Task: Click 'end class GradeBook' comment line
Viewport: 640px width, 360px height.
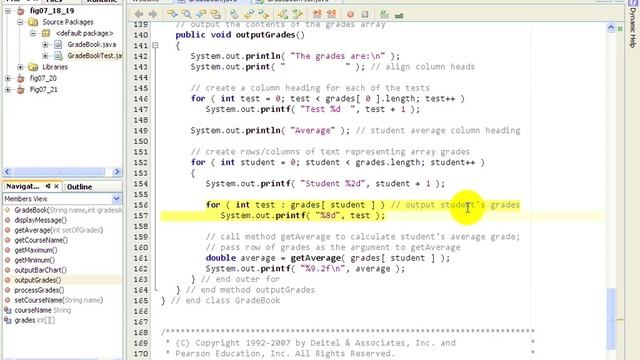Action: [x=220, y=300]
